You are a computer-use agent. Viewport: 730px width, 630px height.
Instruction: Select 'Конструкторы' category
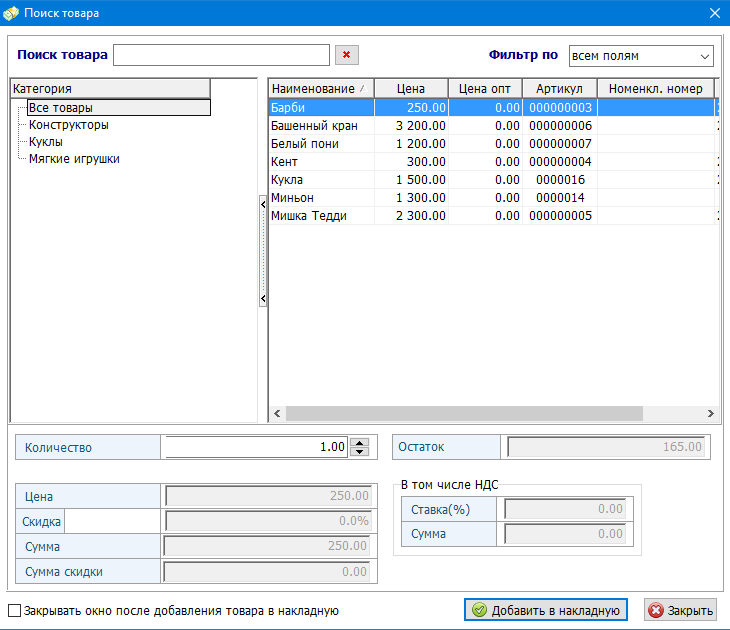(68, 125)
